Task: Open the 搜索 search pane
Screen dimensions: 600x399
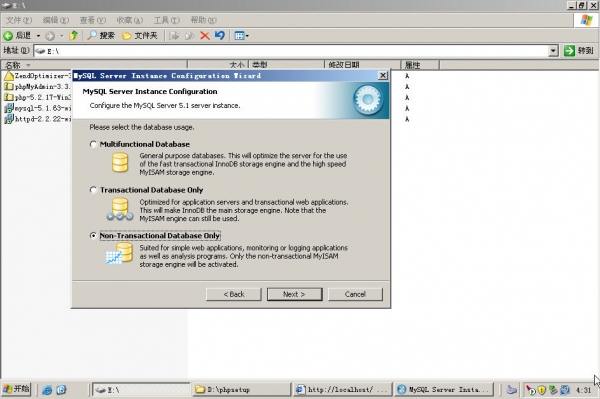Action: pyautogui.click(x=101, y=36)
